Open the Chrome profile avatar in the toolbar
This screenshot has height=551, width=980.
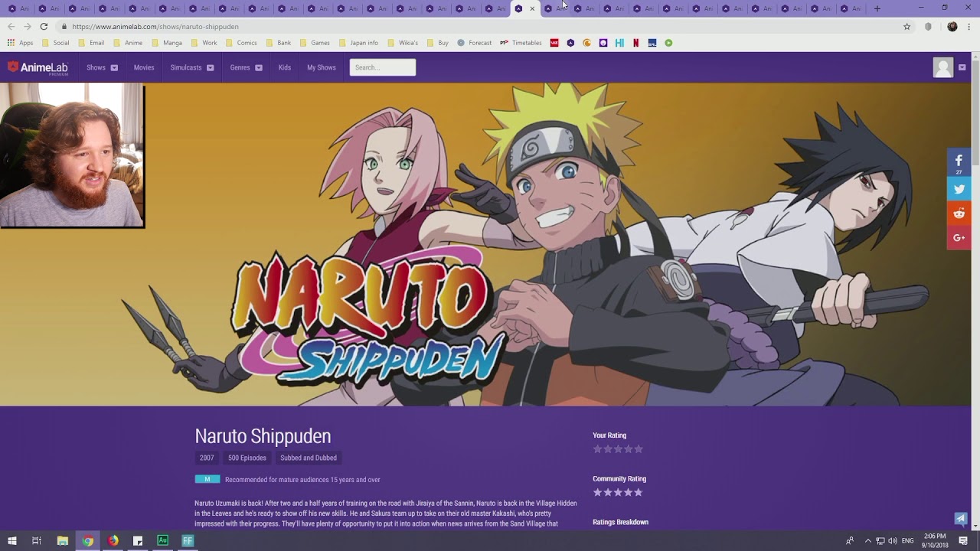952,26
